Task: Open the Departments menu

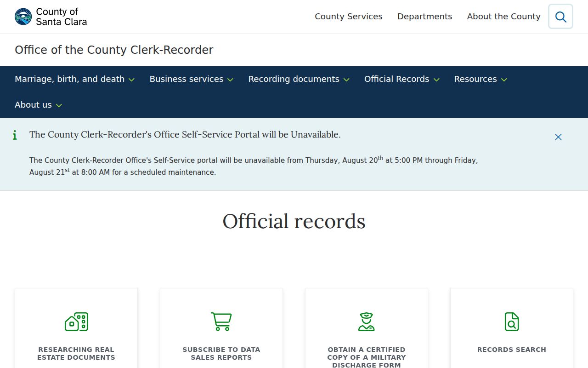Action: (x=425, y=17)
